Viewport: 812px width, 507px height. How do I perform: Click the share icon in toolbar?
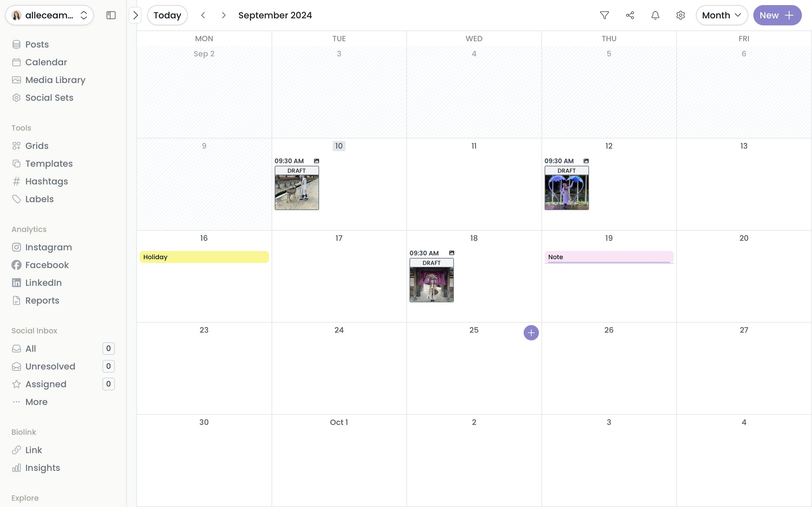630,15
